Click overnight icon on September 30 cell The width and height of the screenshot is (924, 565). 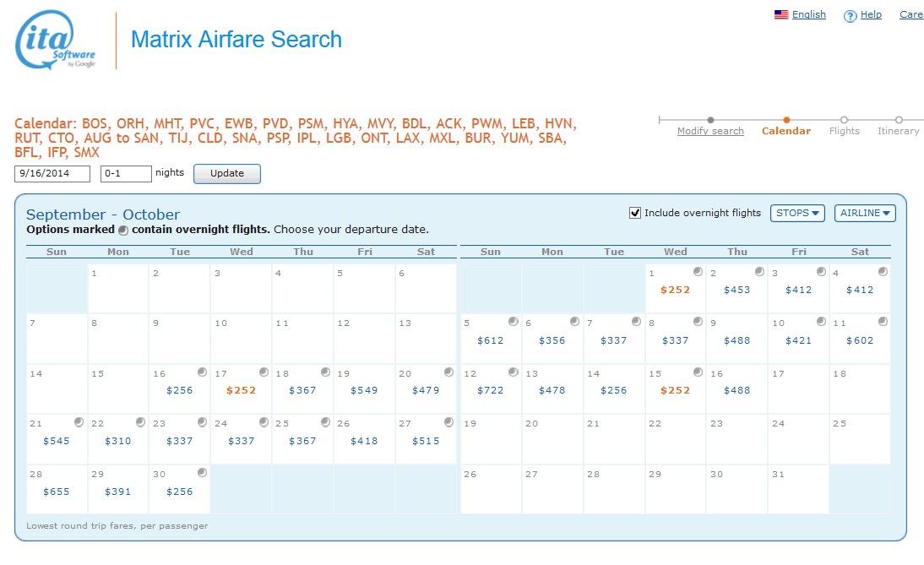pyautogui.click(x=202, y=473)
